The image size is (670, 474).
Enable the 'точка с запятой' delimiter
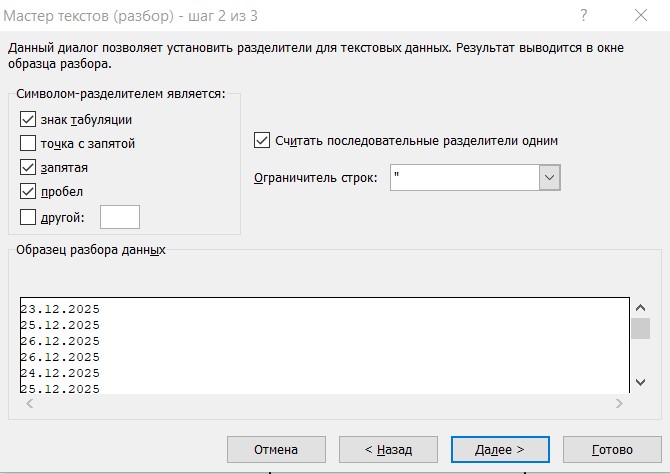[28, 143]
